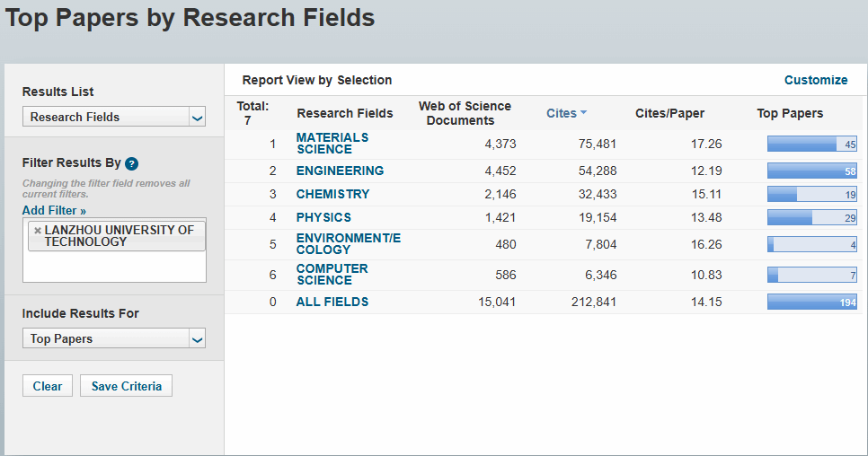Screen dimensions: 868x456
Task: Select the Chemistry field link
Action: pyautogui.click(x=332, y=194)
